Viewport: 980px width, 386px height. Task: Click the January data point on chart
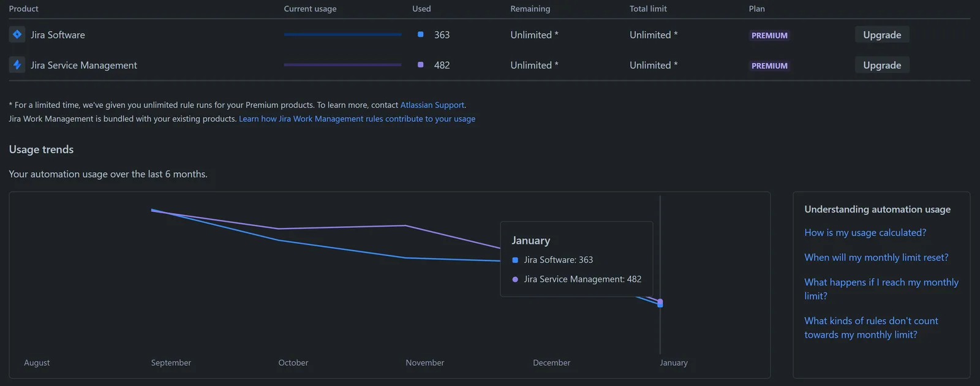pos(660,303)
